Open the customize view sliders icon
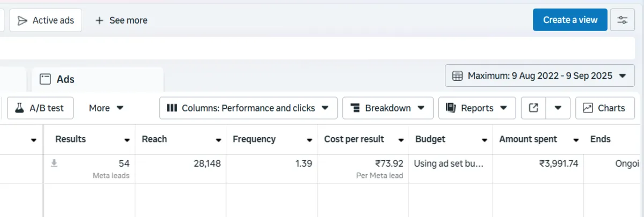 tap(623, 20)
